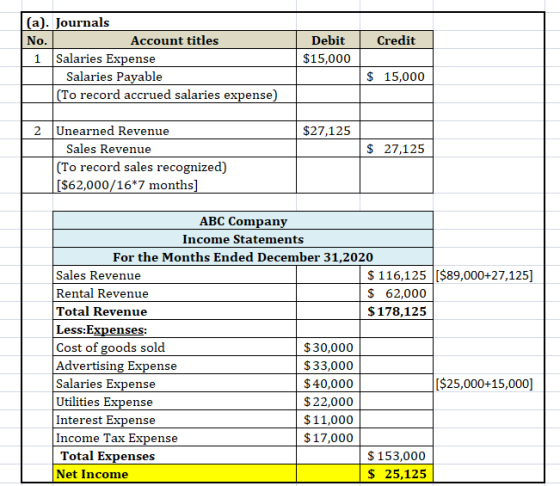Image resolution: width=560 pixels, height=486 pixels.
Task: Select the $22,000 utilities amount
Action: pos(328,401)
